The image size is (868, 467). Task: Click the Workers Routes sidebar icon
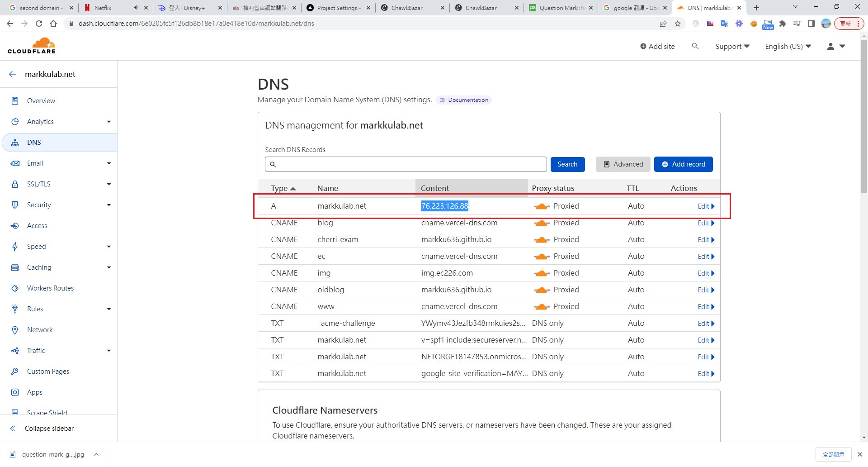15,288
